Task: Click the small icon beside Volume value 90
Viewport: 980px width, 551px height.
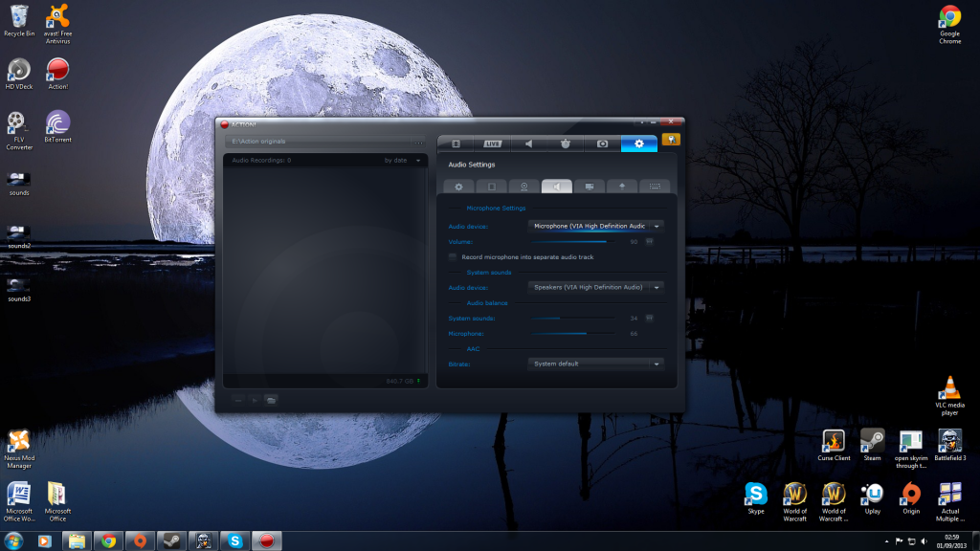Action: [650, 241]
